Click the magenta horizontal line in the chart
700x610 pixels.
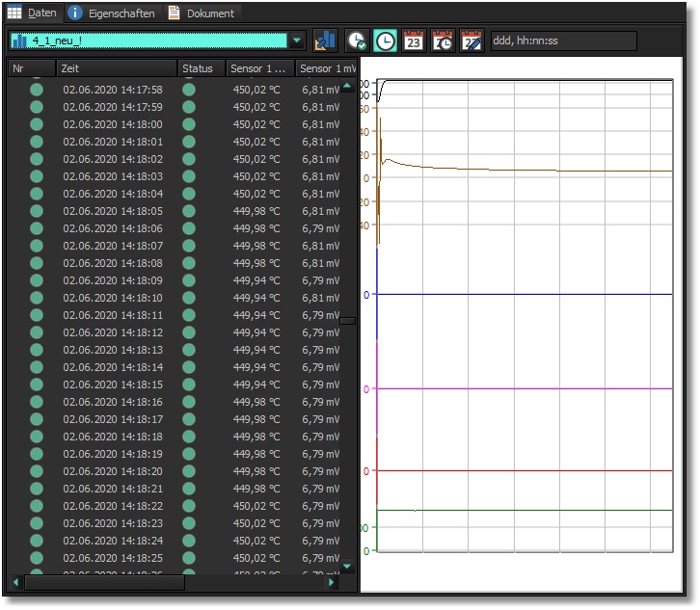coord(525,388)
